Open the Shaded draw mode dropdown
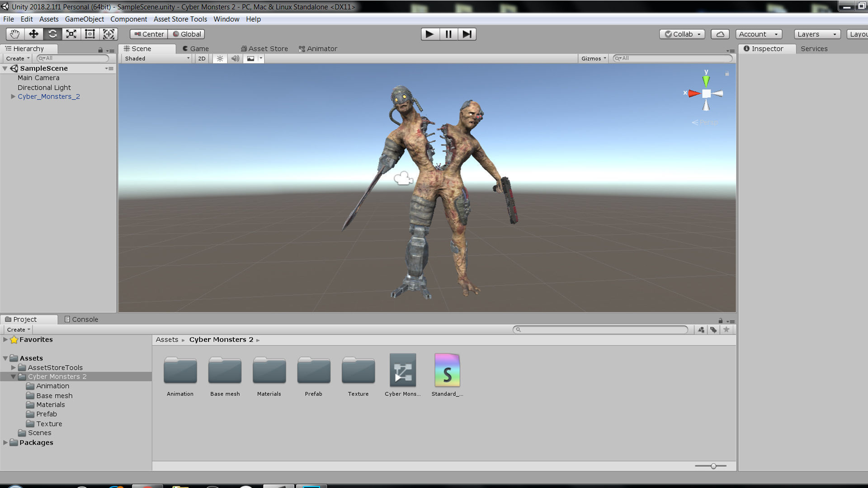The width and height of the screenshot is (868, 488). [157, 58]
